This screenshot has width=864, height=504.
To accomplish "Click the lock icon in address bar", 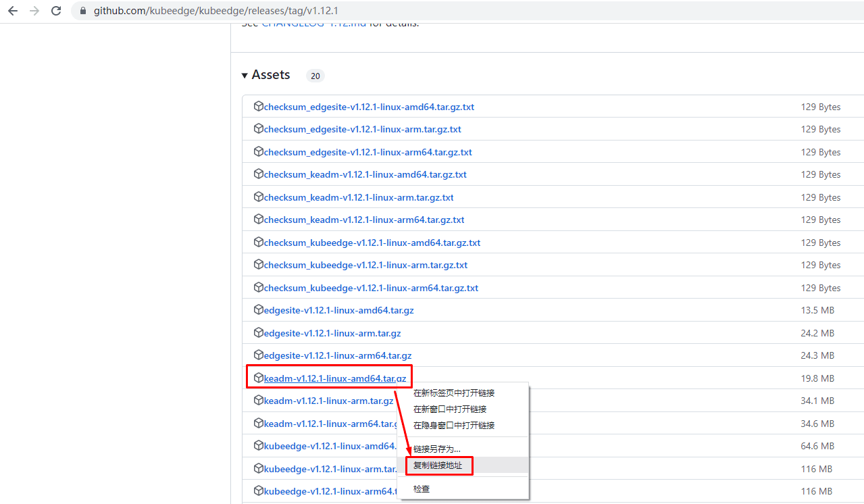I will click(84, 11).
